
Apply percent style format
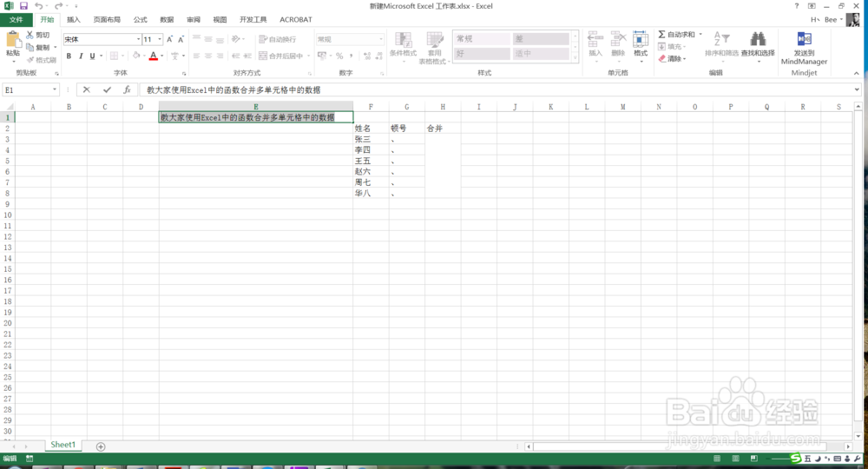(x=339, y=56)
